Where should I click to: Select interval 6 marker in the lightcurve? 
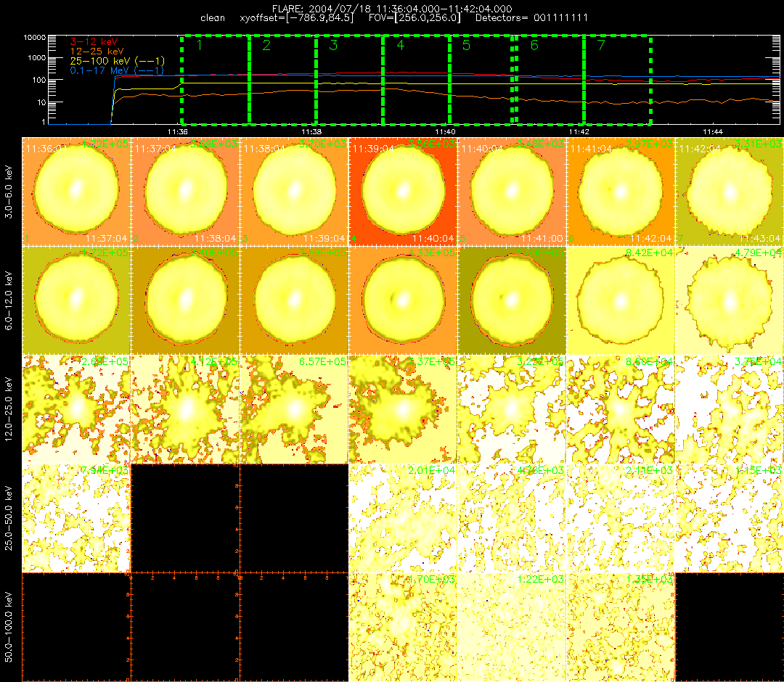pos(534,46)
